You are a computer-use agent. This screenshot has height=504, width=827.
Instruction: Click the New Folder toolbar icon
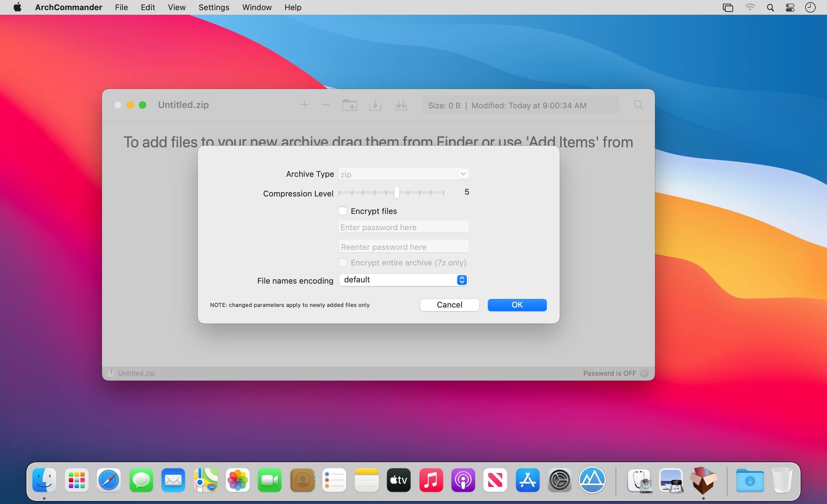point(349,105)
